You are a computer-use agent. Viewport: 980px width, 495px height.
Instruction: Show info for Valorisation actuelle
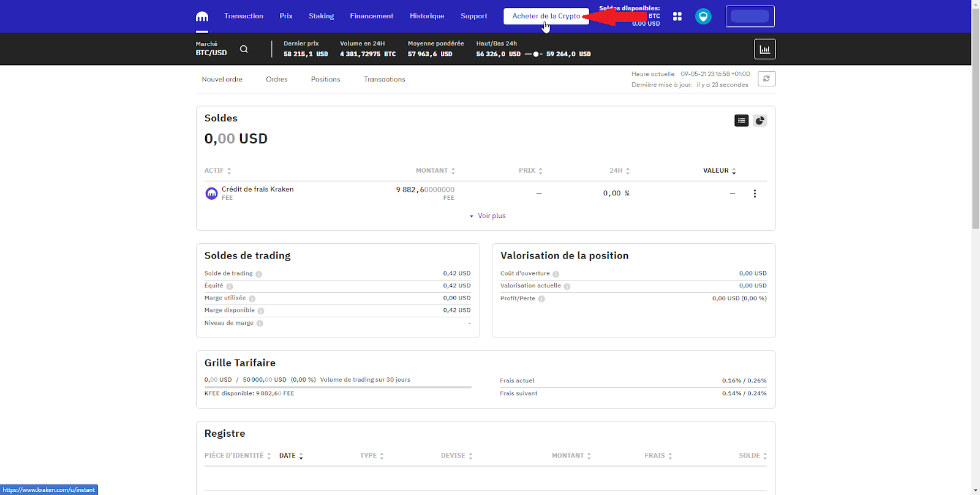(567, 286)
